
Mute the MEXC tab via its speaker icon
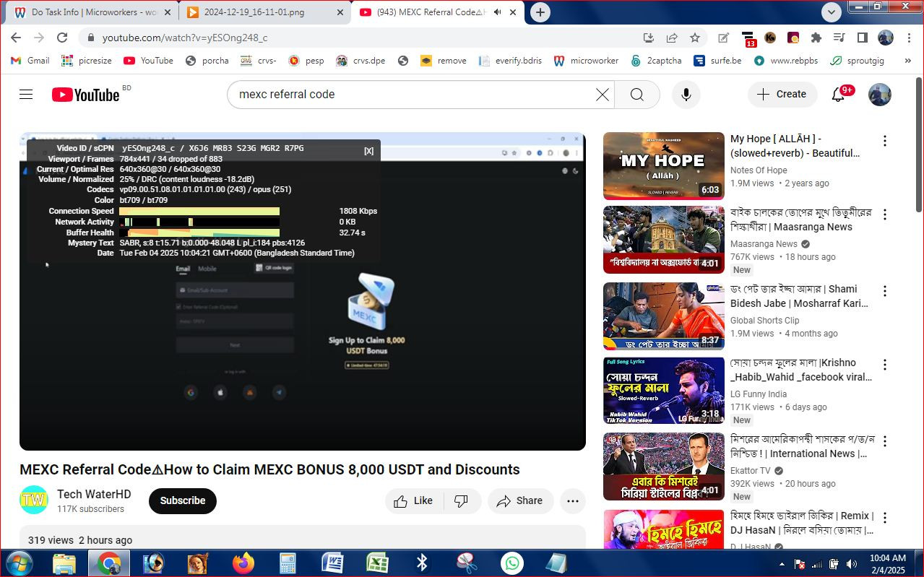click(x=498, y=12)
